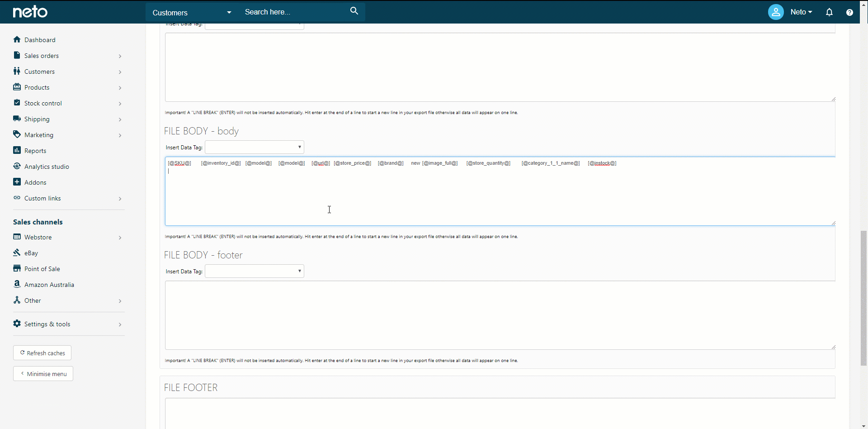Click the [@store_quantity@] tag text
Image resolution: width=868 pixels, height=429 pixels.
pos(488,163)
